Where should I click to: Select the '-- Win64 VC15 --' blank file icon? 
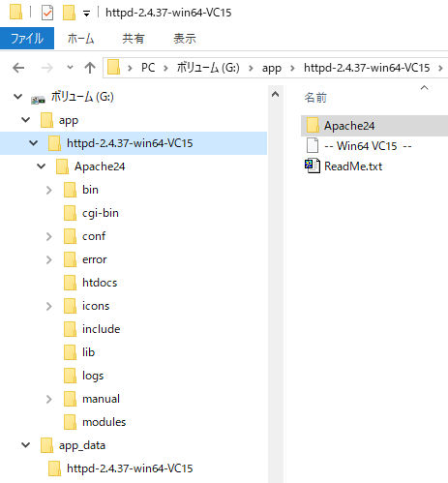point(313,145)
